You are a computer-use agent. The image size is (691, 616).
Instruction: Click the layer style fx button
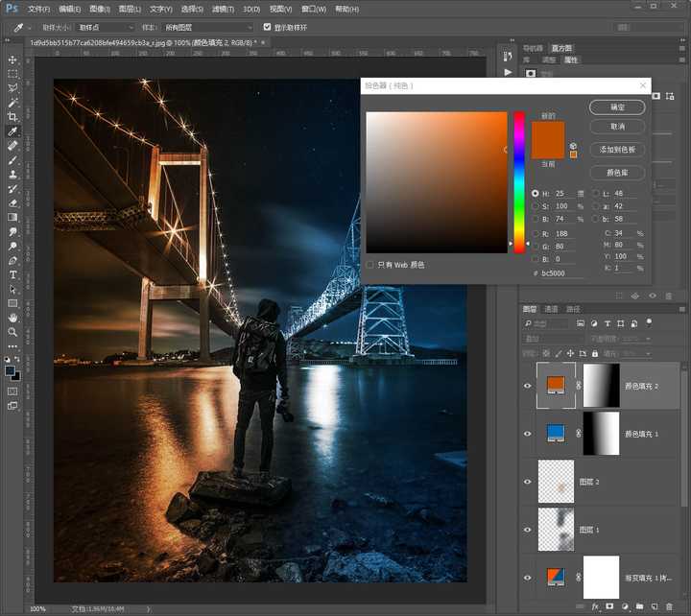594,607
